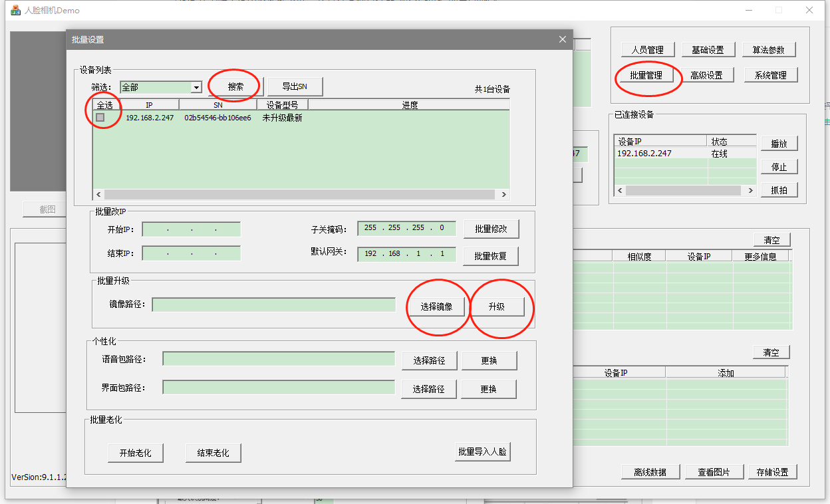Open the 筛选 dropdown showing 全部
The height and width of the screenshot is (504, 830).
[x=196, y=88]
